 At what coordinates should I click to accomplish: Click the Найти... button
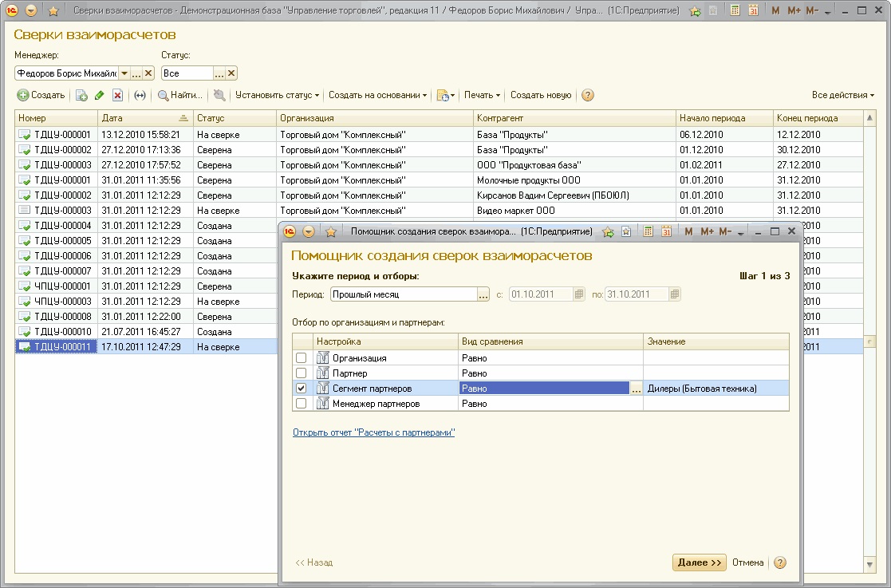tap(180, 96)
